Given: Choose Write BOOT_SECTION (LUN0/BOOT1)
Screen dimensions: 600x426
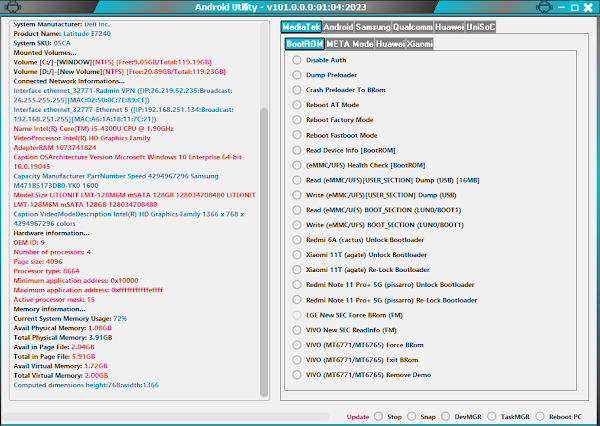Looking at the screenshot, I should coord(297,225).
